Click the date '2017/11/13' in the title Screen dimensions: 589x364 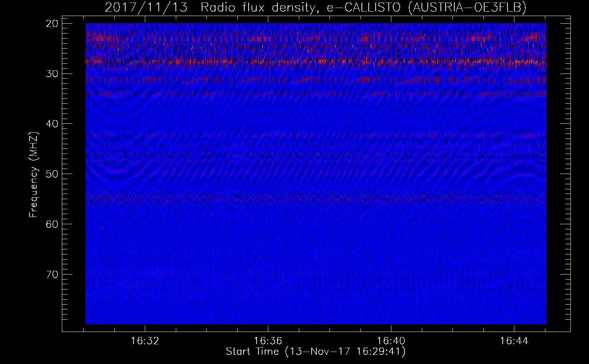tap(146, 7)
